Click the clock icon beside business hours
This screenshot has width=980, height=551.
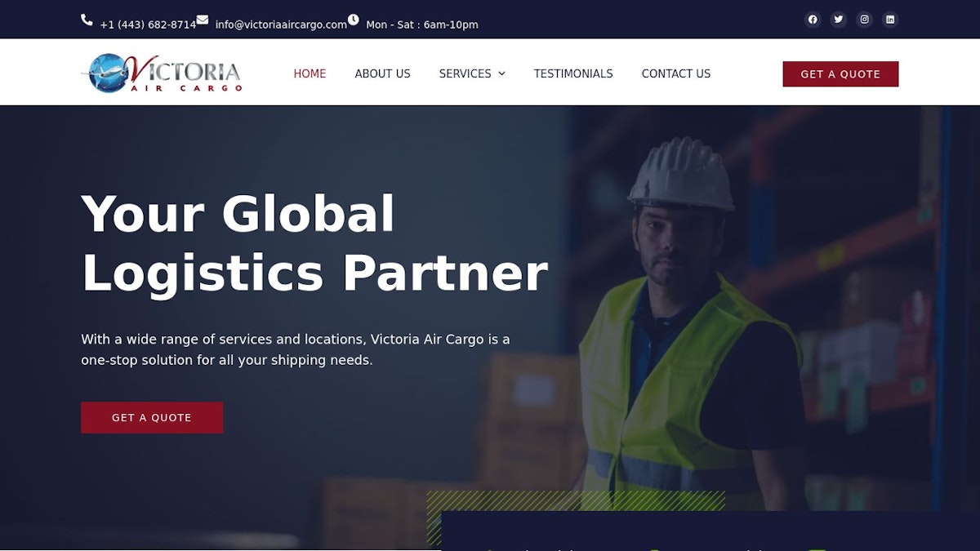pyautogui.click(x=353, y=20)
